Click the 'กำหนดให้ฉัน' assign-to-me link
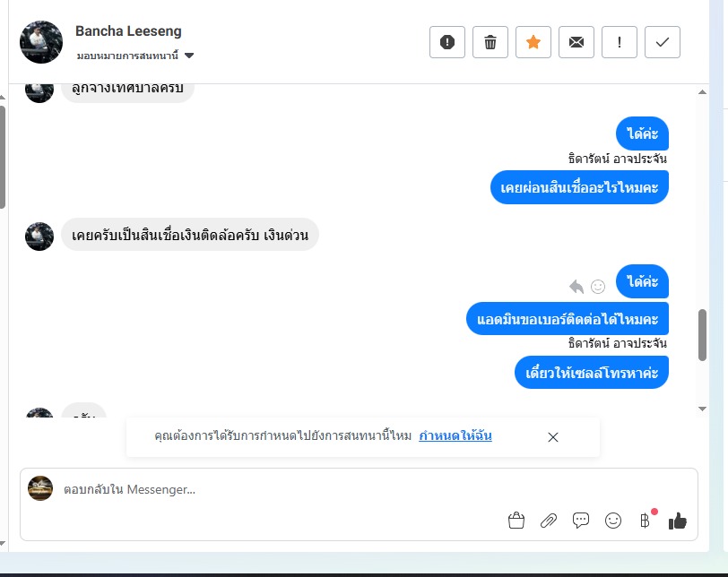The height and width of the screenshot is (577, 728). point(455,436)
